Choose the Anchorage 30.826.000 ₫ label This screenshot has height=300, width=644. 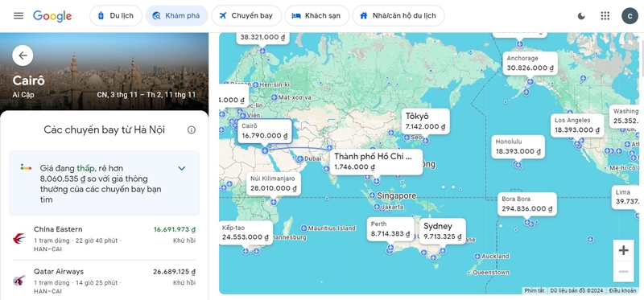(530, 64)
